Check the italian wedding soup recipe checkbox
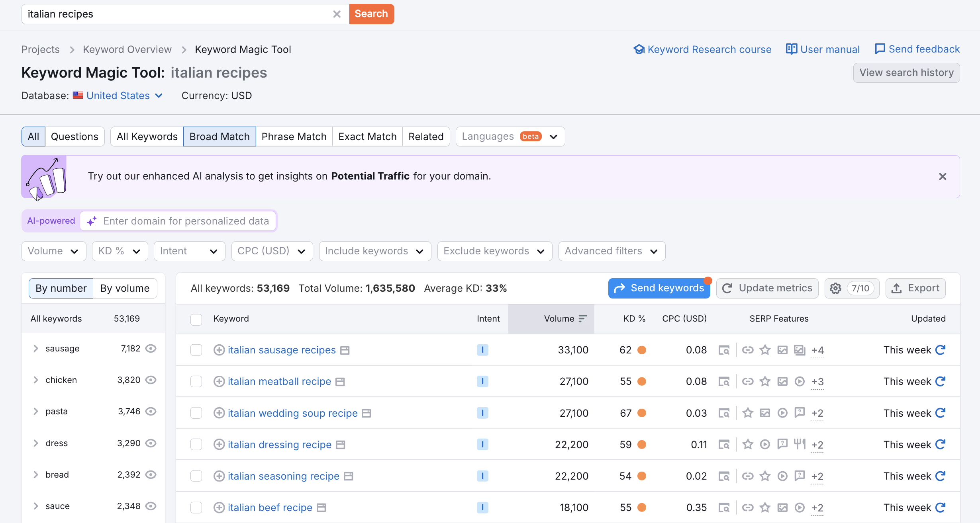The image size is (980, 523). 196,413
